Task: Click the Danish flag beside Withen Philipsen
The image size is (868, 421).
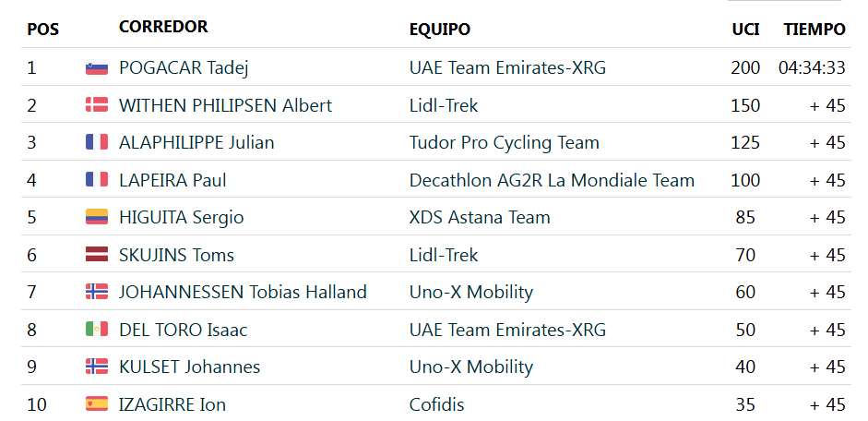Action: pos(96,105)
